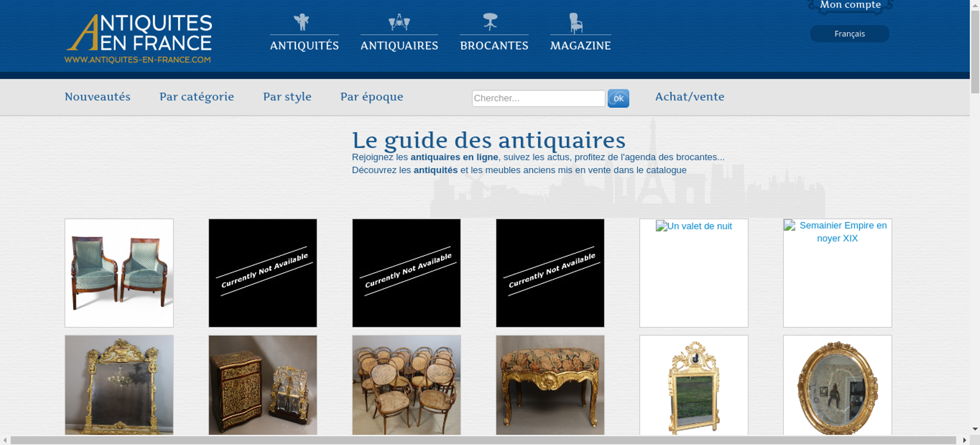Click the armchair icon above Magazine
This screenshot has height=445, width=980.
click(x=576, y=23)
